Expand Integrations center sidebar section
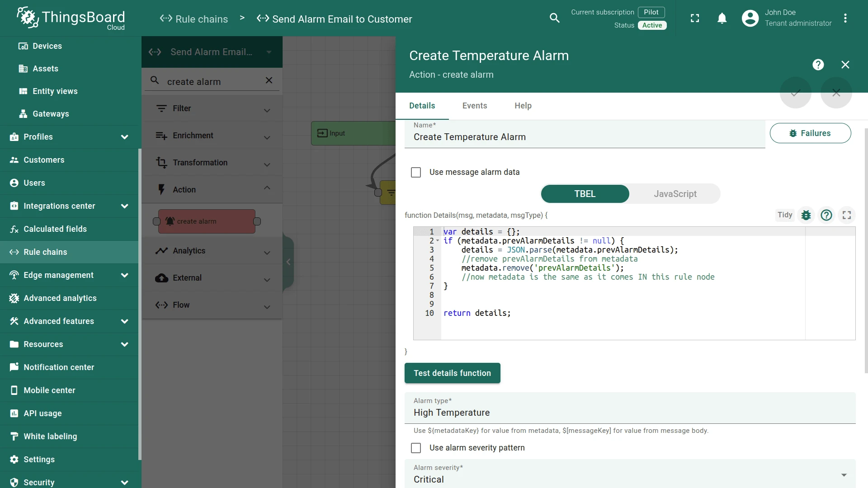The image size is (868, 488). (x=69, y=206)
